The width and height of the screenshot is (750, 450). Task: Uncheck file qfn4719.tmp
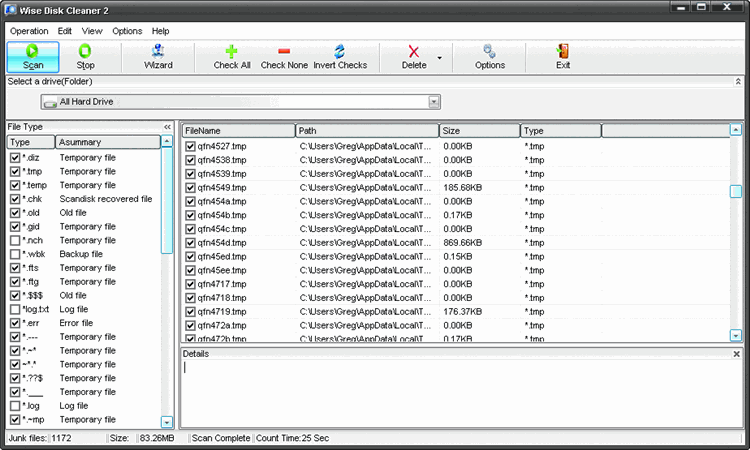coord(190,312)
